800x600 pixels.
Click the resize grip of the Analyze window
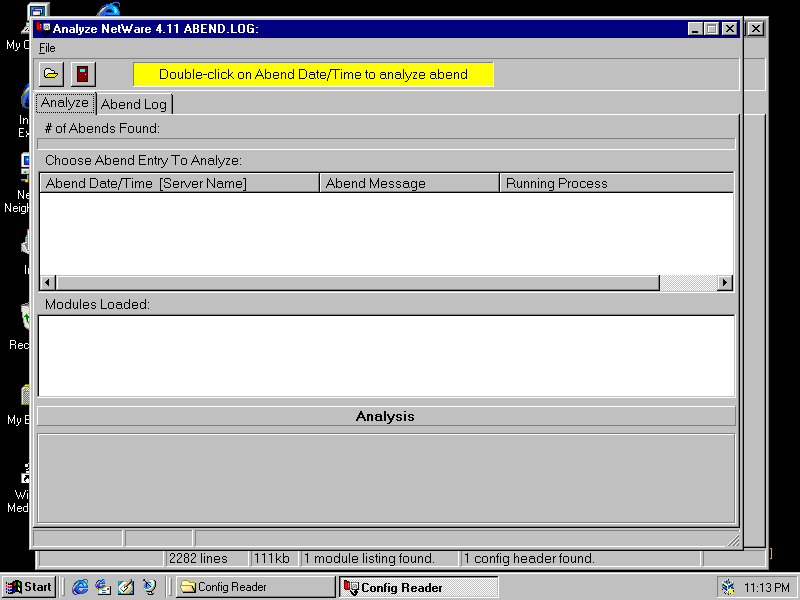(733, 540)
